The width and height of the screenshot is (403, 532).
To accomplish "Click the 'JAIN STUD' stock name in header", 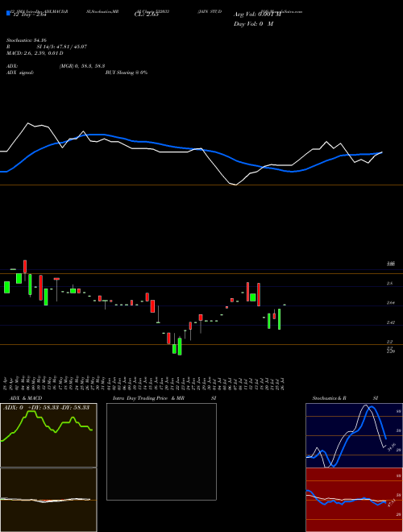I will (210, 11).
